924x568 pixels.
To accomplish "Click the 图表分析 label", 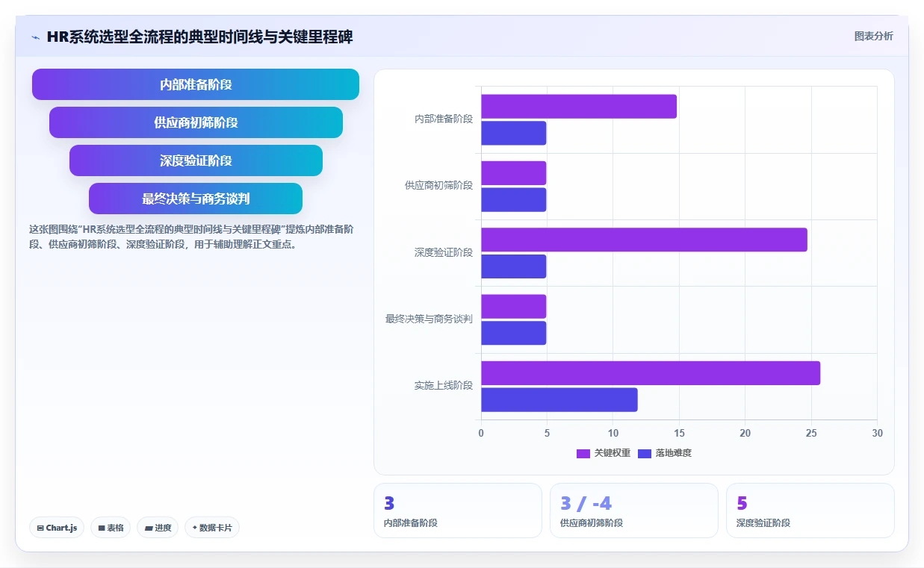I will (873, 36).
